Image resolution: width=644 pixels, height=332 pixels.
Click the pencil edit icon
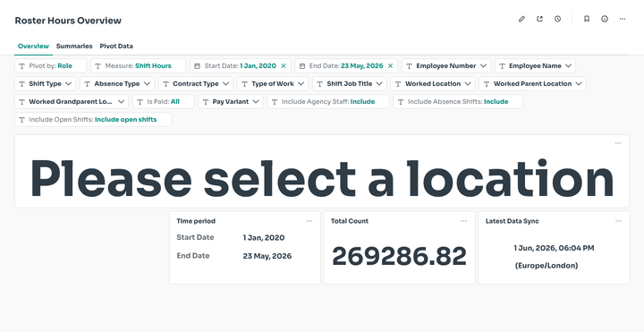521,19
